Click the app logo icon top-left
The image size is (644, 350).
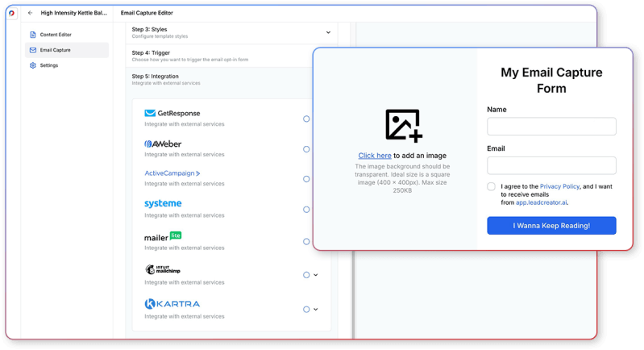pos(11,13)
